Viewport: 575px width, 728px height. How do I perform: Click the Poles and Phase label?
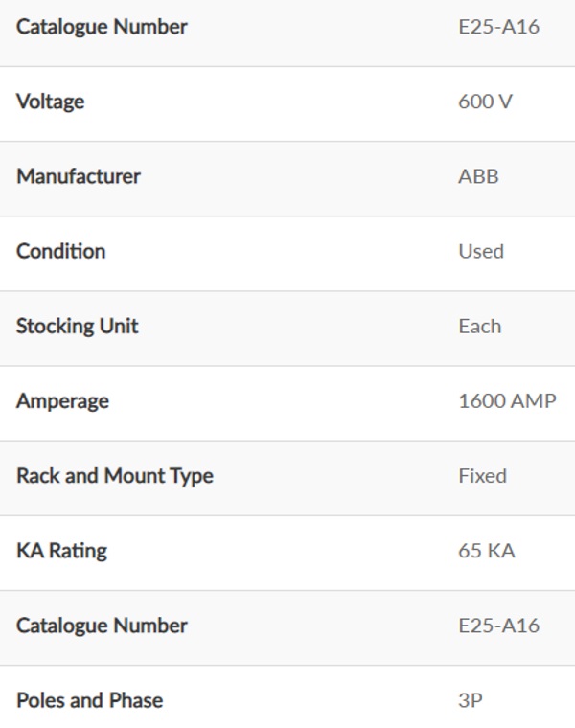(x=90, y=700)
